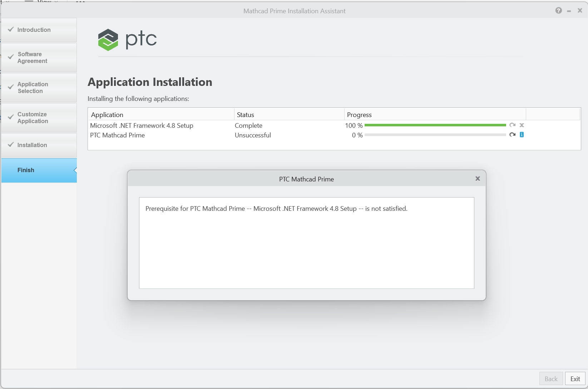Retry the PTC Mathcad Prime installation
The image size is (588, 389).
[x=513, y=135]
